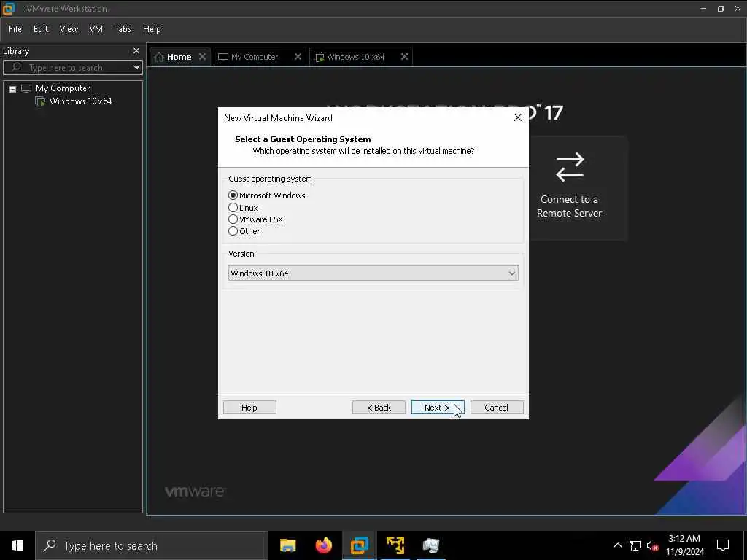The image size is (747, 560).
Task: Open the Version dropdown showing Windows 10 x64
Action: [x=373, y=273]
